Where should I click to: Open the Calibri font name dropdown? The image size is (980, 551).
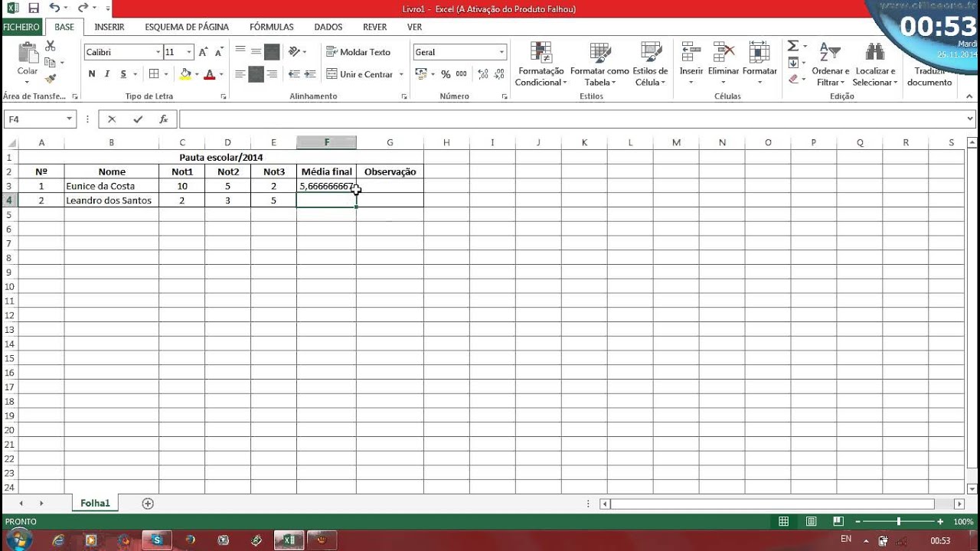click(158, 52)
